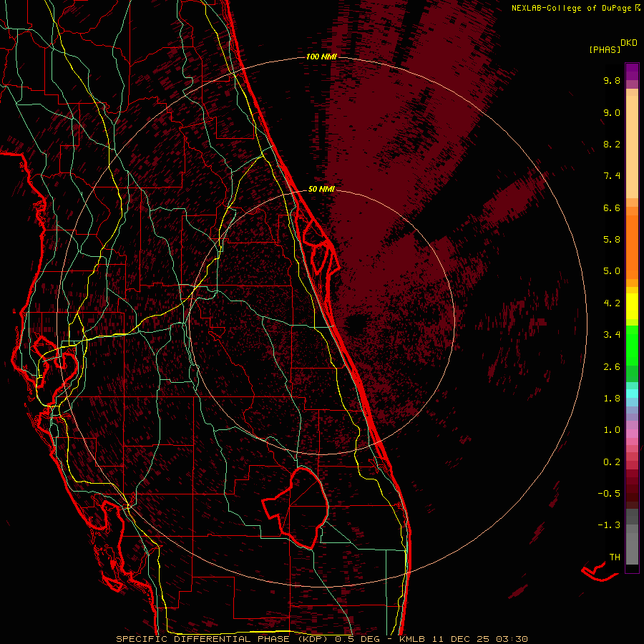This screenshot has height=644, width=644.
Task: Click the 100 NMI range ring label
Action: click(x=321, y=57)
